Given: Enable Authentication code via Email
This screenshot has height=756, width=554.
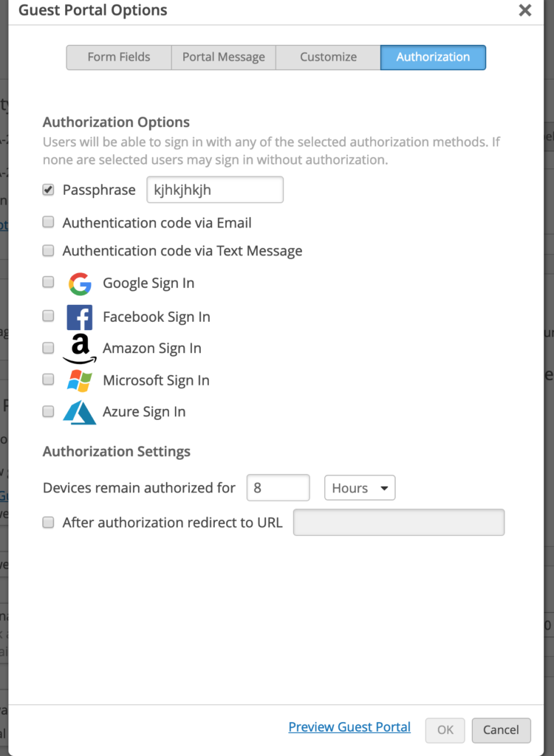Looking at the screenshot, I should [48, 222].
